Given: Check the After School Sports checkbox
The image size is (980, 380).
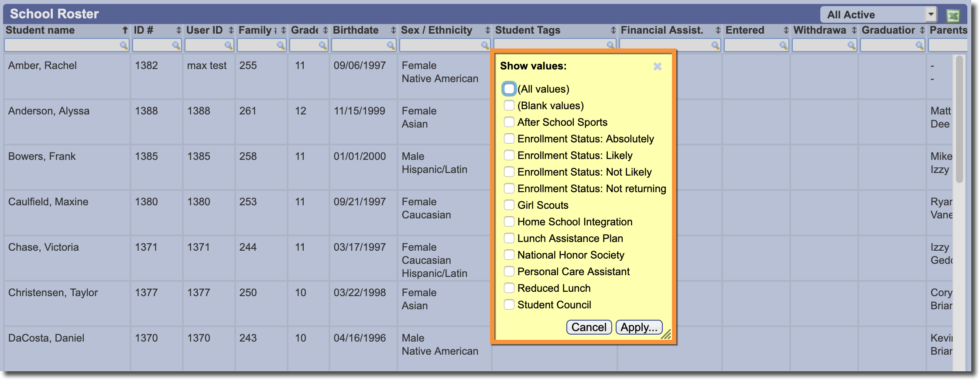Looking at the screenshot, I should click(x=509, y=122).
